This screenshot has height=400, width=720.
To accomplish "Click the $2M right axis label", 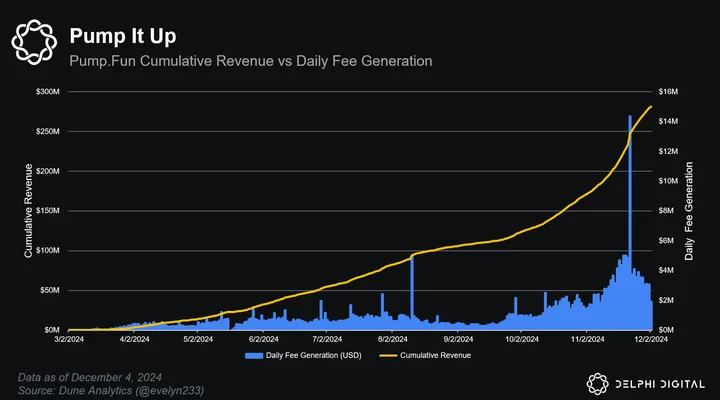I will 666,300.
